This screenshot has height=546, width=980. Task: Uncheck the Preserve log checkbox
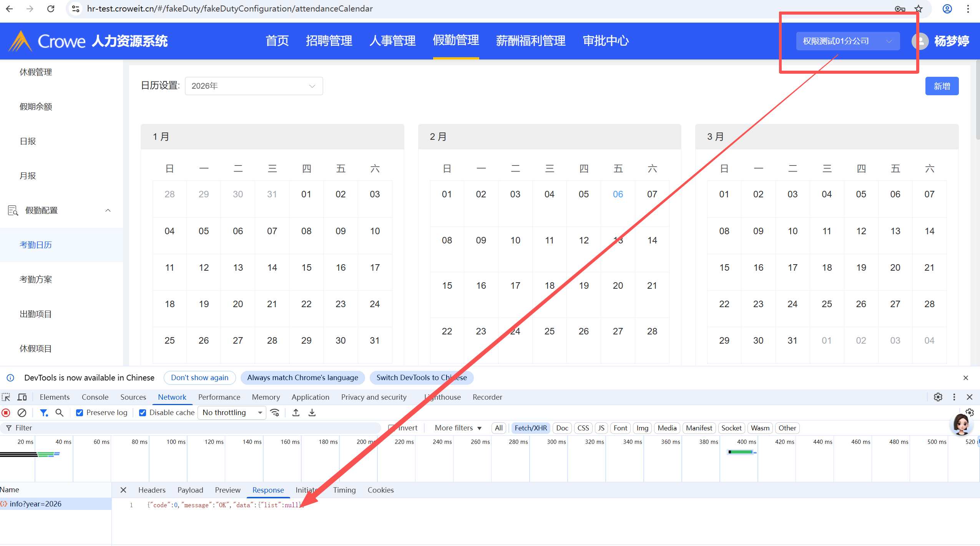(80, 413)
